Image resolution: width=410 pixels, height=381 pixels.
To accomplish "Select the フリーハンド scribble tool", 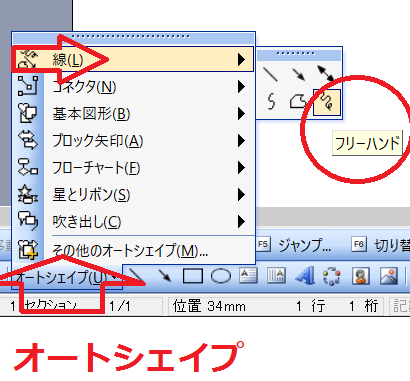I will [327, 102].
